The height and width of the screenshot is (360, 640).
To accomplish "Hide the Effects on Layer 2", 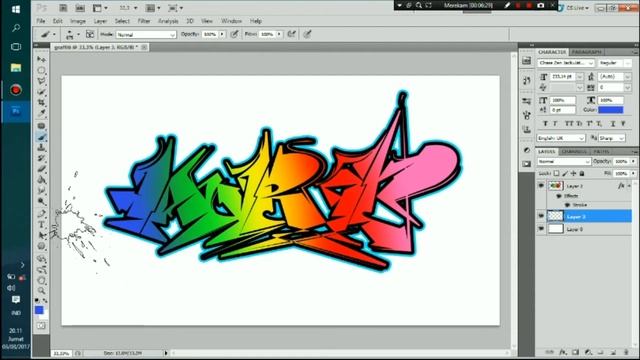I will coord(558,196).
